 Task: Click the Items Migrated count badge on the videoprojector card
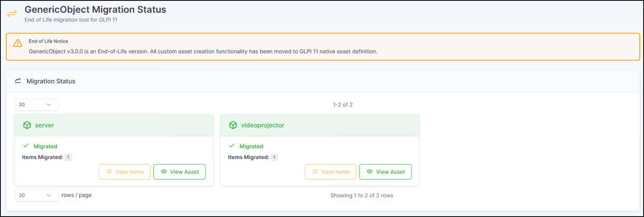point(275,157)
